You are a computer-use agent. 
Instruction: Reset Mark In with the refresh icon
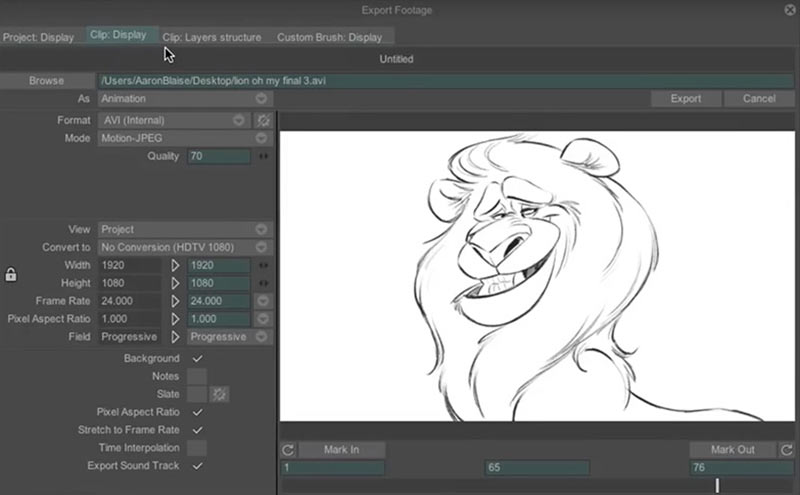pyautogui.click(x=288, y=450)
